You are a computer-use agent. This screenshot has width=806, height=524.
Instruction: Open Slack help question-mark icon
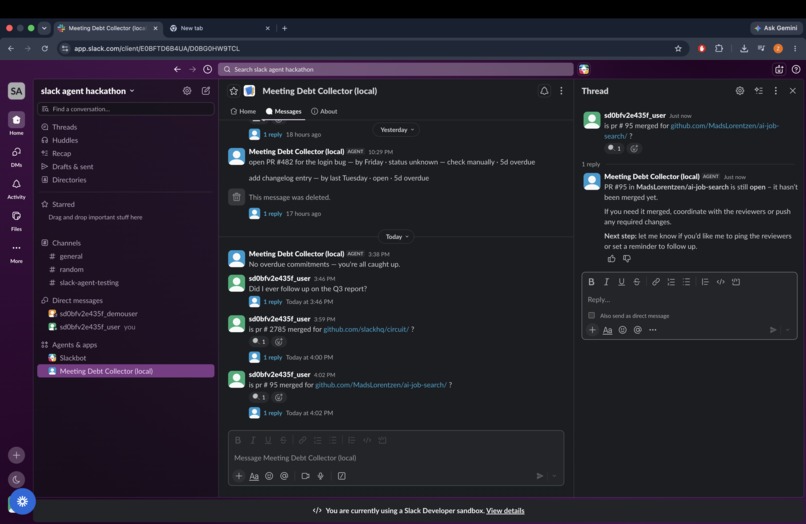point(796,69)
